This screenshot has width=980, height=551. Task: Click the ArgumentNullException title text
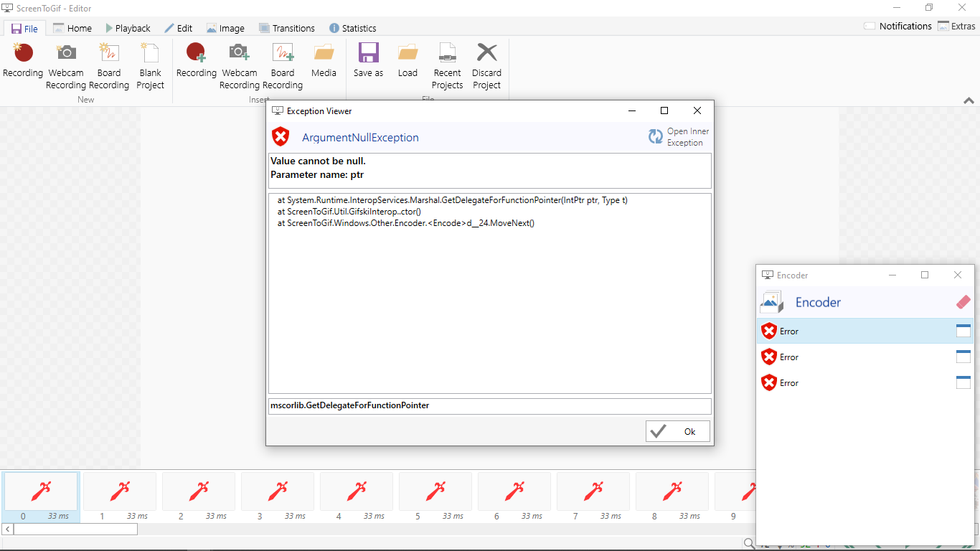360,138
